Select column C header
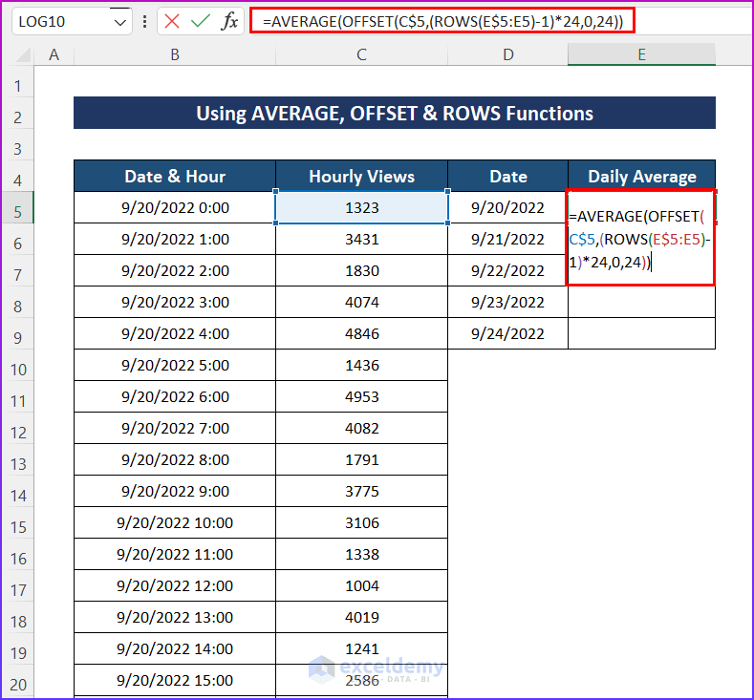 click(x=361, y=54)
